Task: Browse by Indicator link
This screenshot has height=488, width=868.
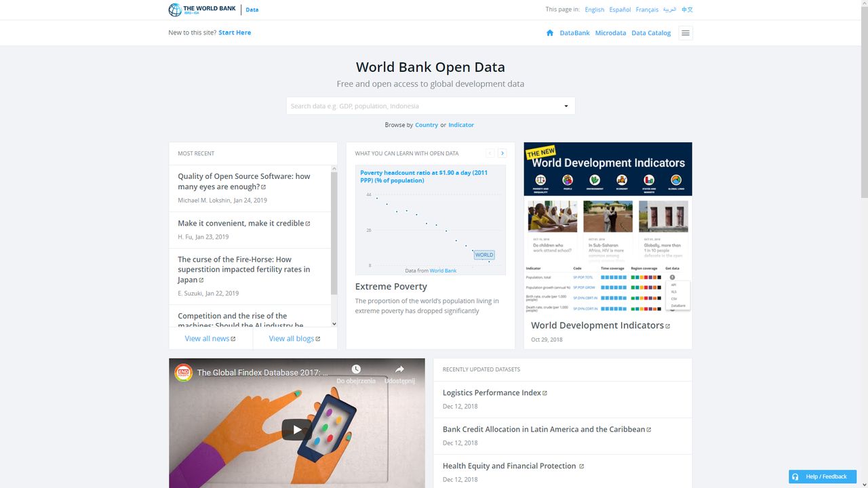Action: [x=461, y=125]
